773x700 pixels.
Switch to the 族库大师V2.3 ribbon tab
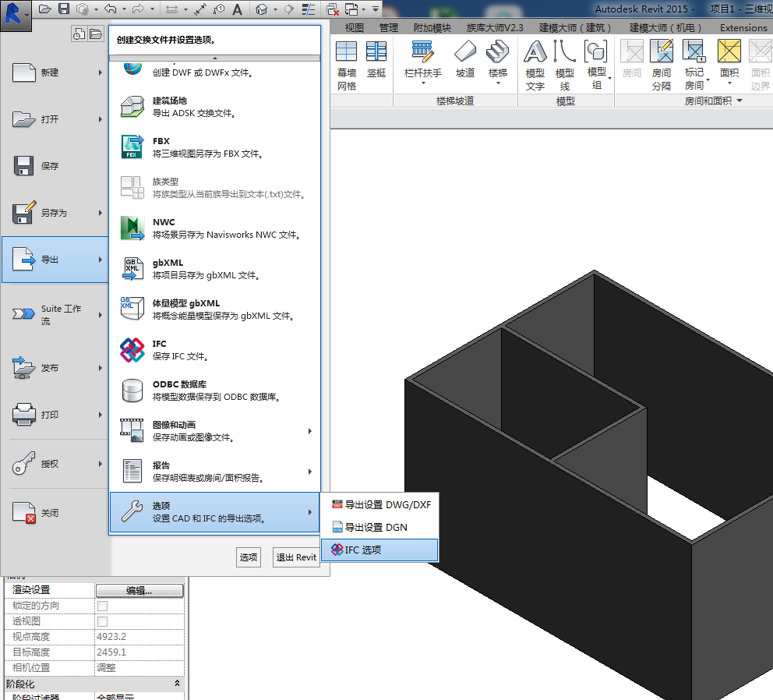[x=495, y=27]
